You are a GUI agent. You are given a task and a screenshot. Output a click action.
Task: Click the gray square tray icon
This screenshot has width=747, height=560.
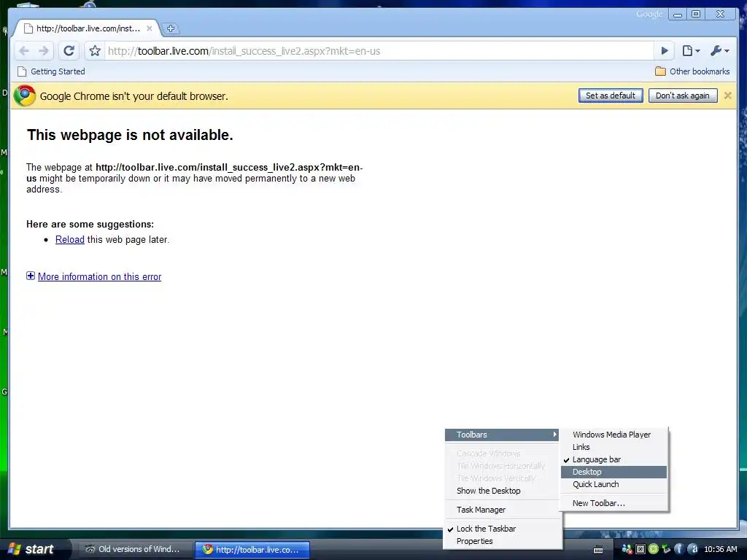pos(640,549)
